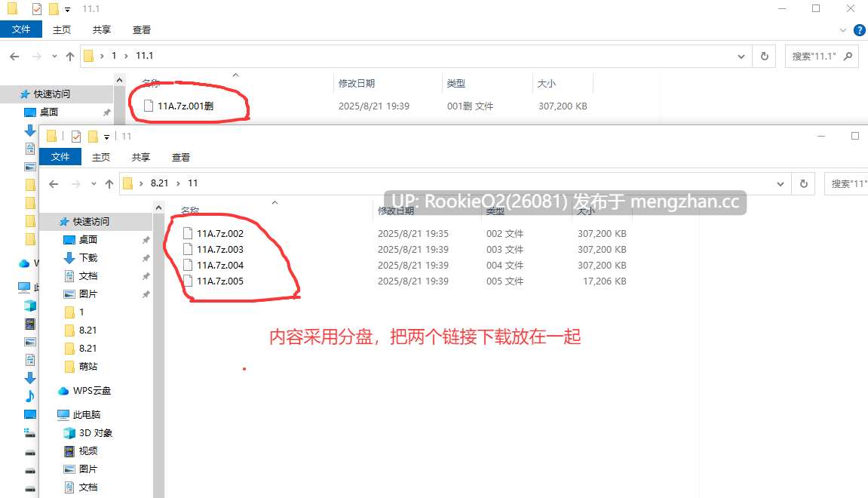Click the search box 搜索"11.1"
868x498 pixels.
(822, 56)
